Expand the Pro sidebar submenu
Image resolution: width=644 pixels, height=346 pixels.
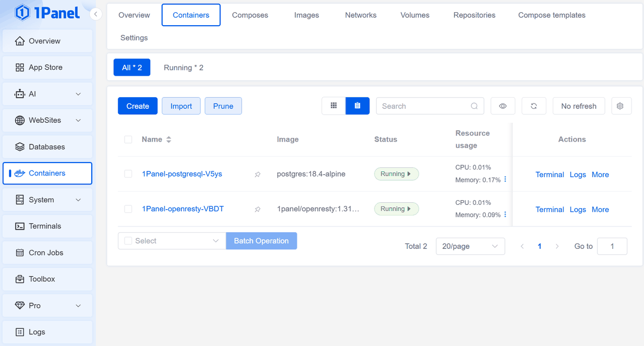[x=78, y=306]
